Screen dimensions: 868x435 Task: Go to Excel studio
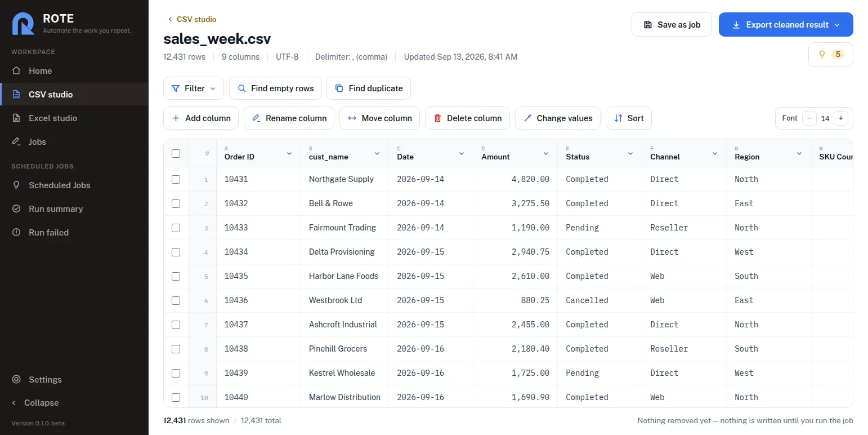(74, 118)
